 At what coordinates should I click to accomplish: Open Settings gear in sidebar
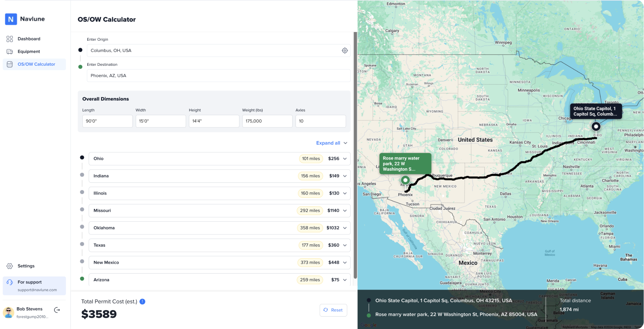pos(9,266)
